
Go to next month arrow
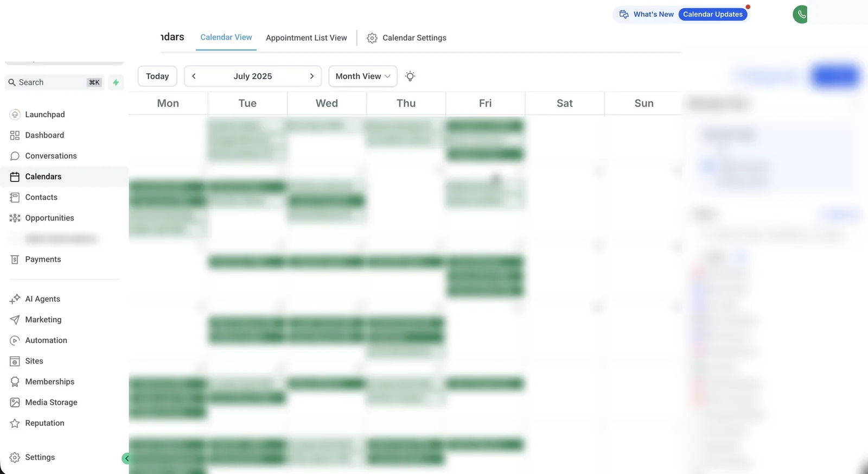coord(312,76)
